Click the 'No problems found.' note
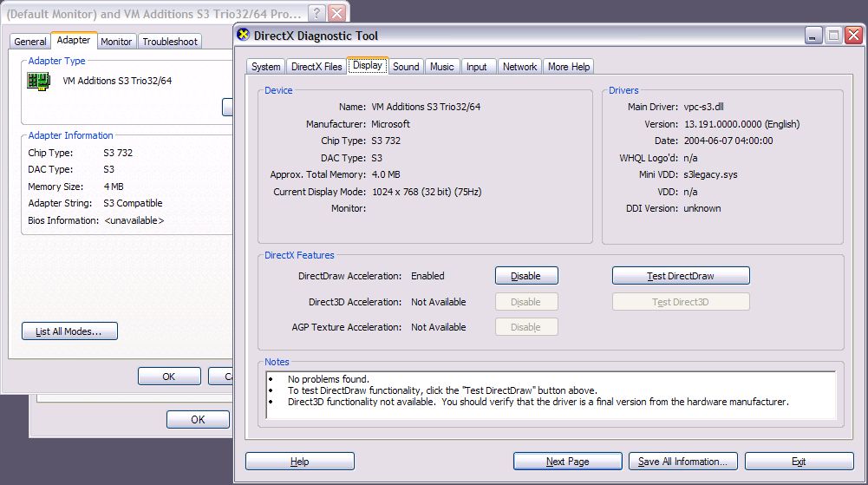Viewport: 868px width, 485px height. 329,379
